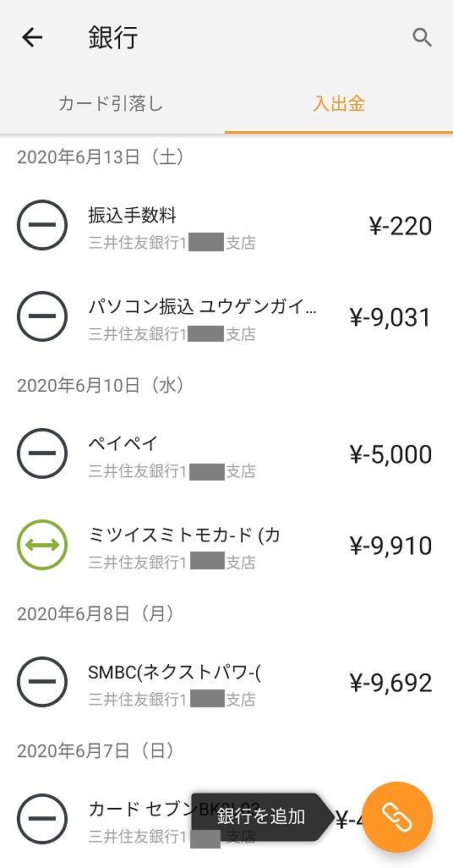Switch to the カード引落し tab
This screenshot has width=453, height=868.
tap(112, 103)
